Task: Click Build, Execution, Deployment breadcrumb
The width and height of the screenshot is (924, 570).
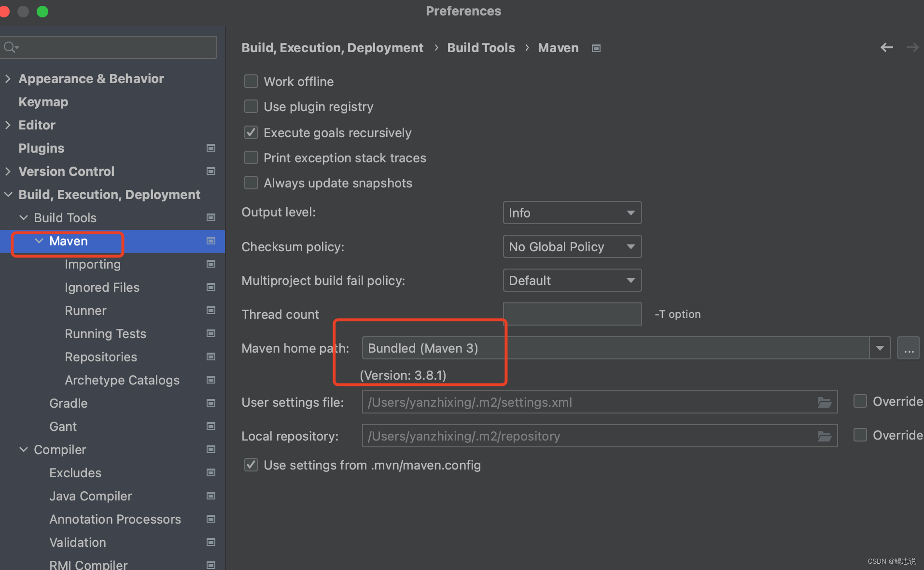Action: pyautogui.click(x=332, y=48)
